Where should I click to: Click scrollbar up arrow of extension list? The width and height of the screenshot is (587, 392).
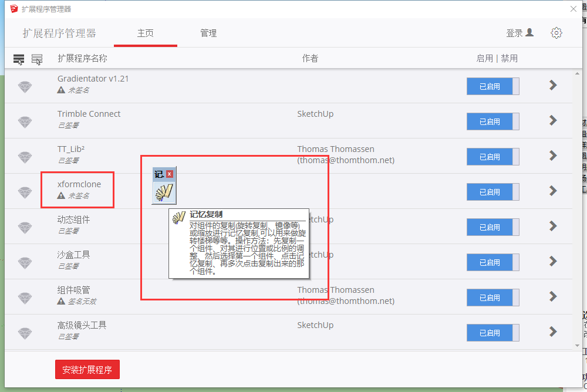[577, 74]
